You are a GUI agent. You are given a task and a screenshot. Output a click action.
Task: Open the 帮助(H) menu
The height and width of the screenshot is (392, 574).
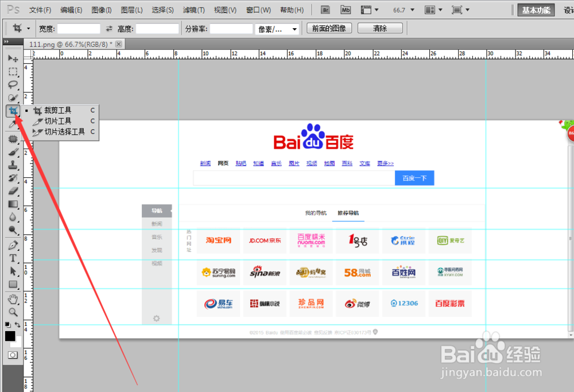(292, 10)
